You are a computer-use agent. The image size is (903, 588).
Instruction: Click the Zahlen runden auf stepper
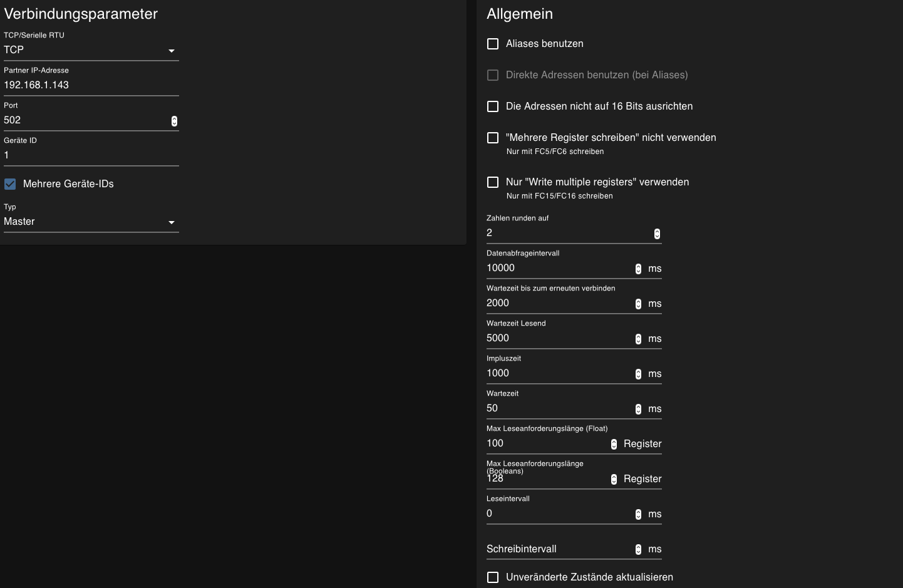click(x=657, y=234)
